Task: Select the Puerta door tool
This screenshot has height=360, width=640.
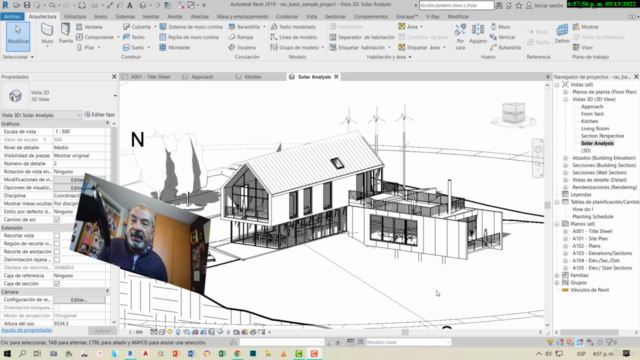Action: (65, 34)
